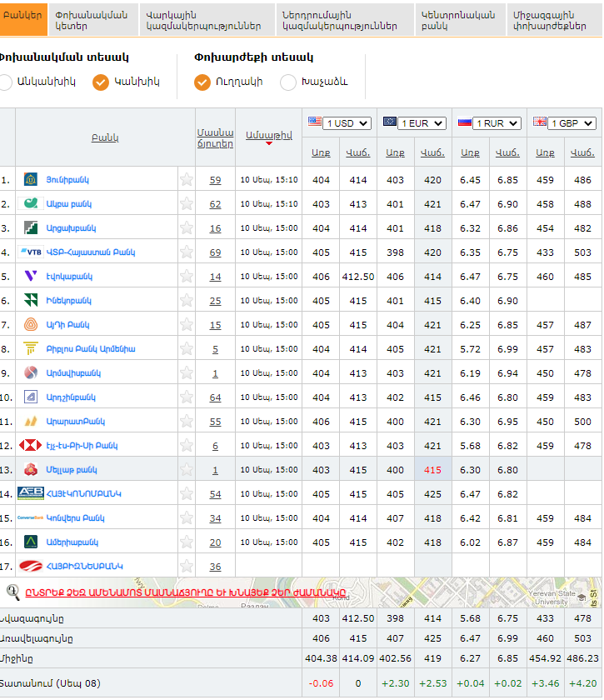Sort the table by Մասնաճյուղեր branches column
The width and height of the screenshot is (604, 700).
(215, 138)
